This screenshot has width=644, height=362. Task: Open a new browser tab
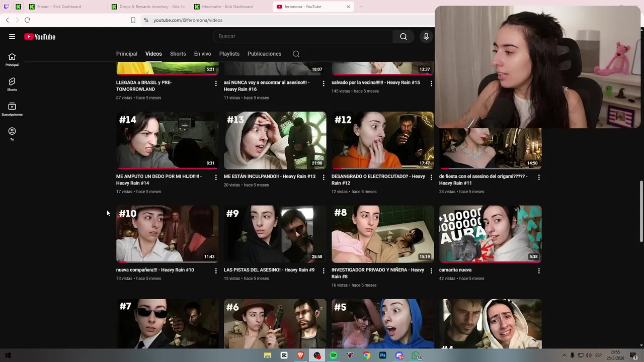[x=361, y=7]
